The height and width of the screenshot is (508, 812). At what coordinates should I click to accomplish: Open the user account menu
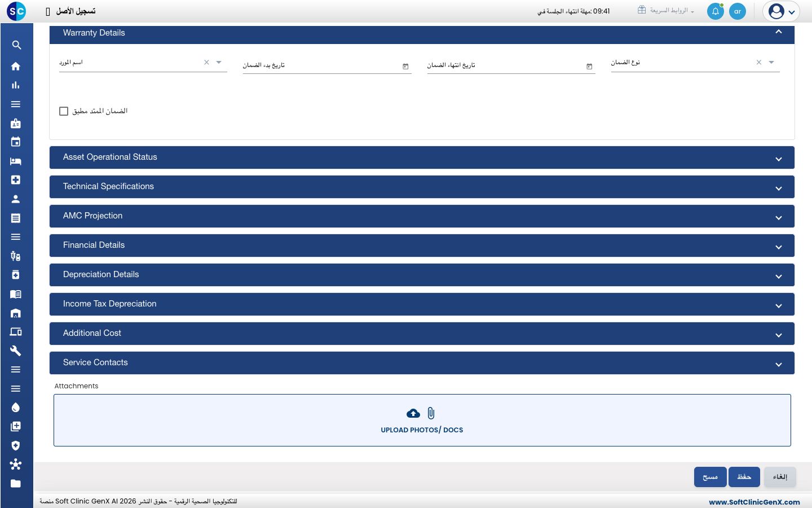(x=782, y=11)
